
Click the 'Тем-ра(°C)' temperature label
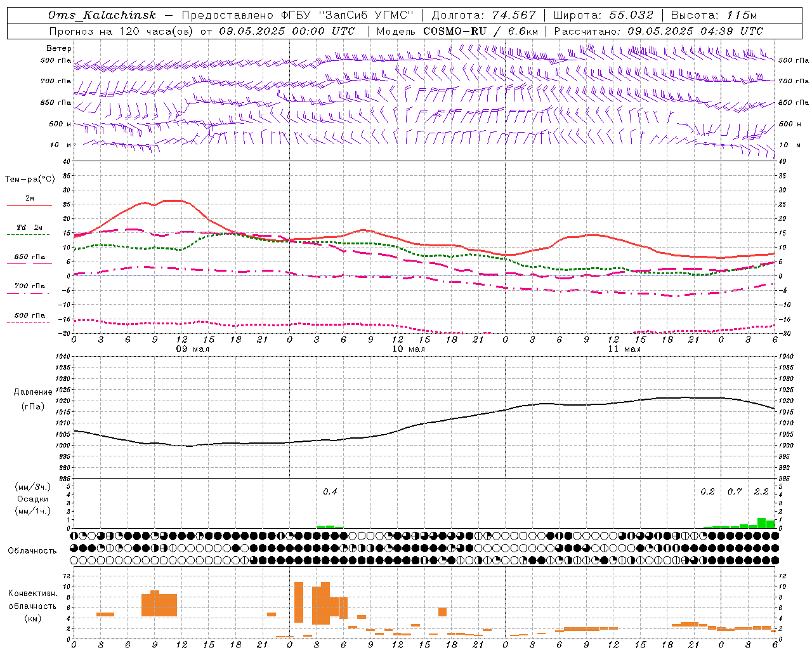click(x=30, y=180)
